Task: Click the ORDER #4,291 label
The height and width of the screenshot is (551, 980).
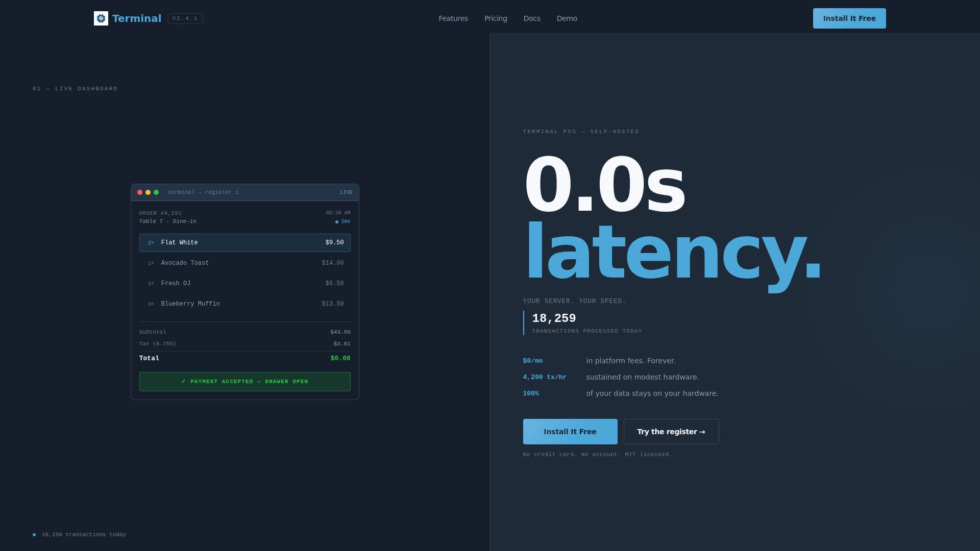Action: tap(160, 213)
